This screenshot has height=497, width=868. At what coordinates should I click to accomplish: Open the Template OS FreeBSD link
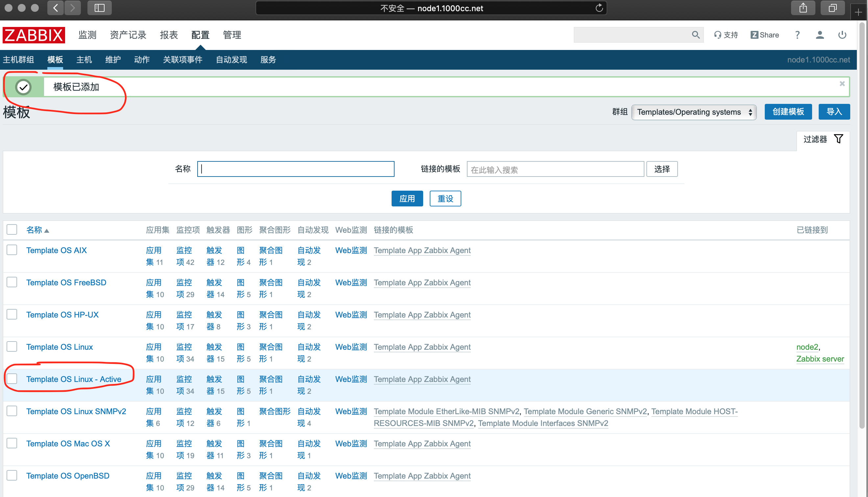point(66,282)
